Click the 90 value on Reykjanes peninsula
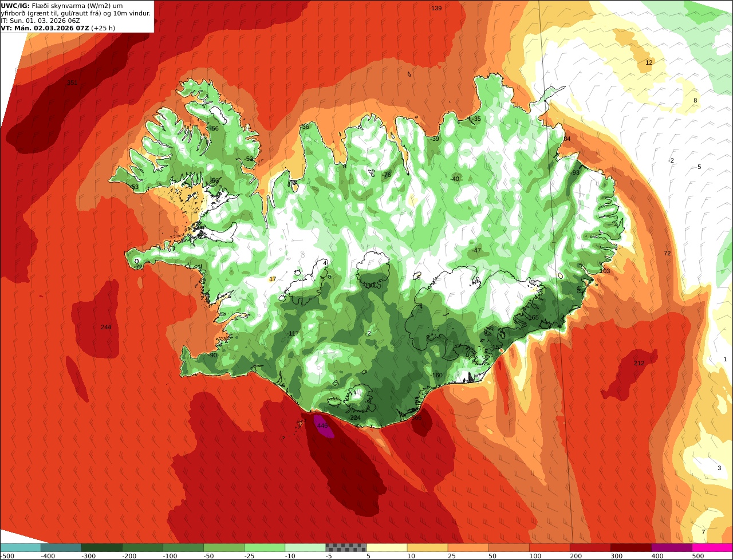Screen dimensions: 733x560 [213, 355]
